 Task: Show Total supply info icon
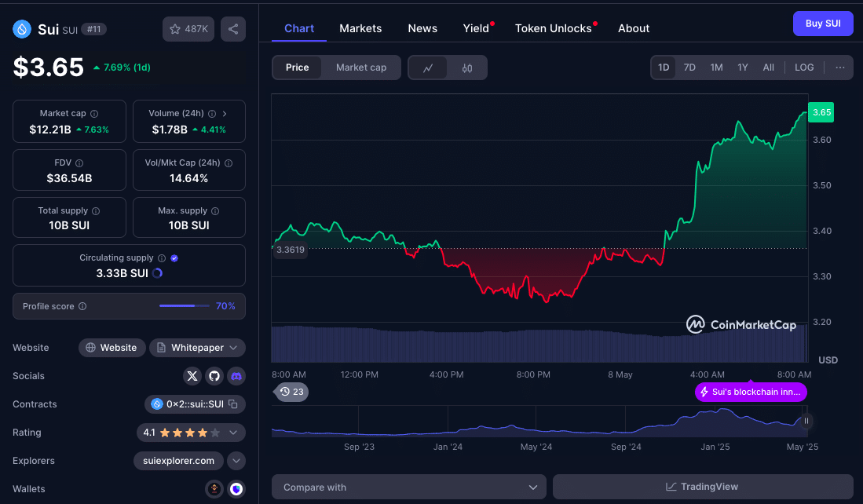point(96,210)
